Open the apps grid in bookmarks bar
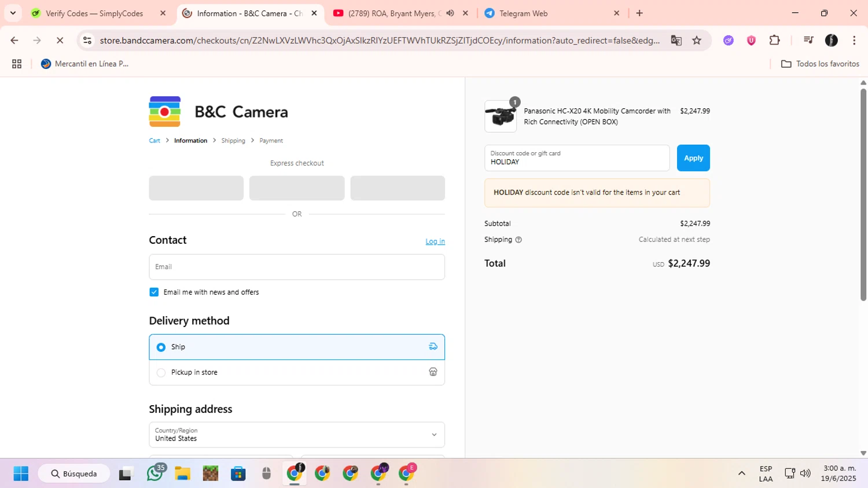868x488 pixels. click(x=17, y=64)
